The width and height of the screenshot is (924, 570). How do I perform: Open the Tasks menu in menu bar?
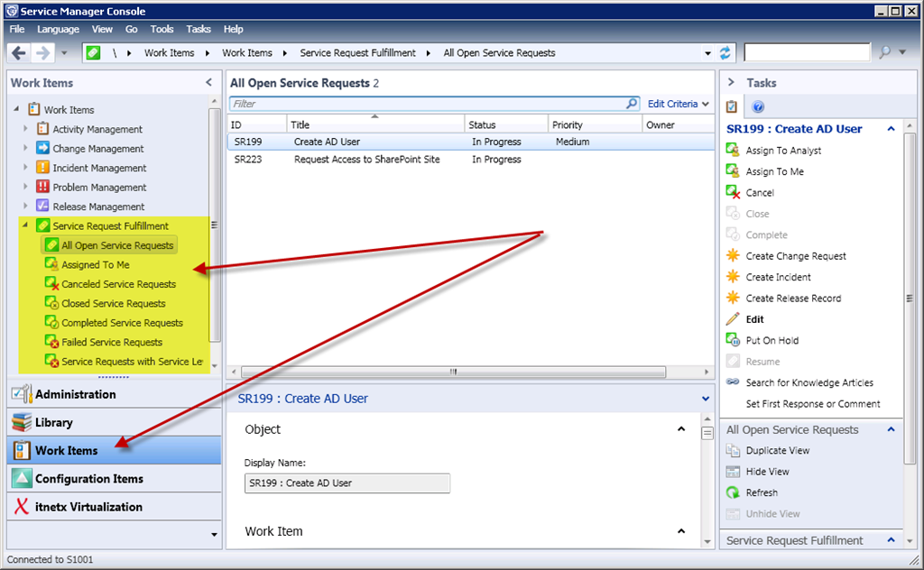(x=199, y=30)
